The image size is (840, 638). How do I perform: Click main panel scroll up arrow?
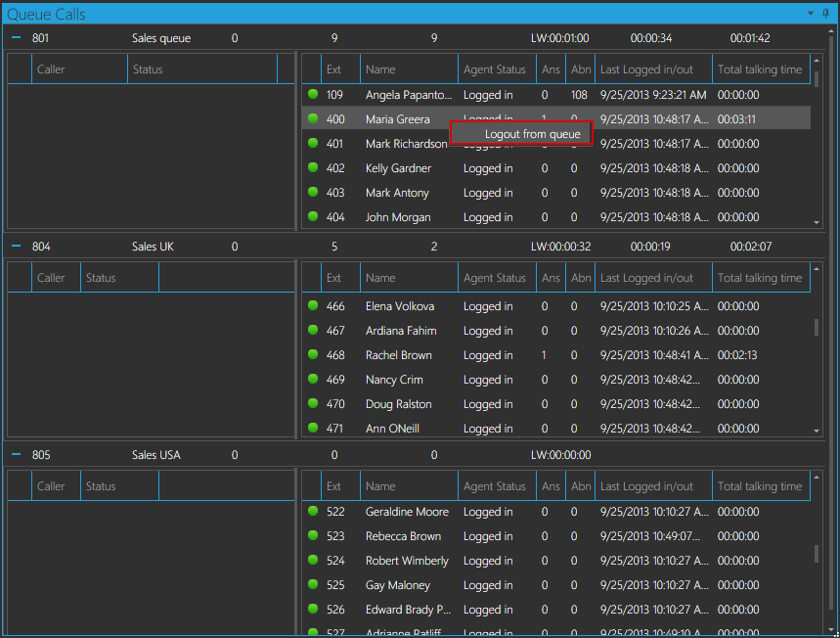(832, 31)
